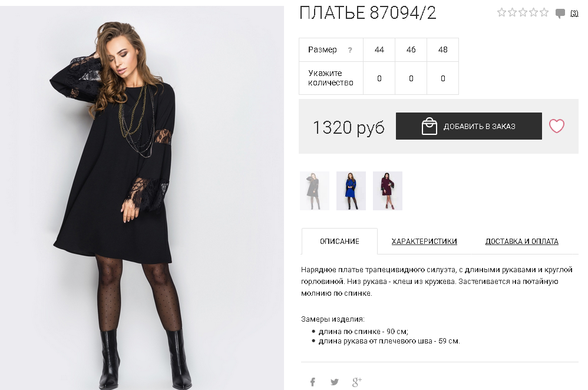The width and height of the screenshot is (588, 390).
Task: Switch to the Характеристики tab
Action: click(424, 242)
